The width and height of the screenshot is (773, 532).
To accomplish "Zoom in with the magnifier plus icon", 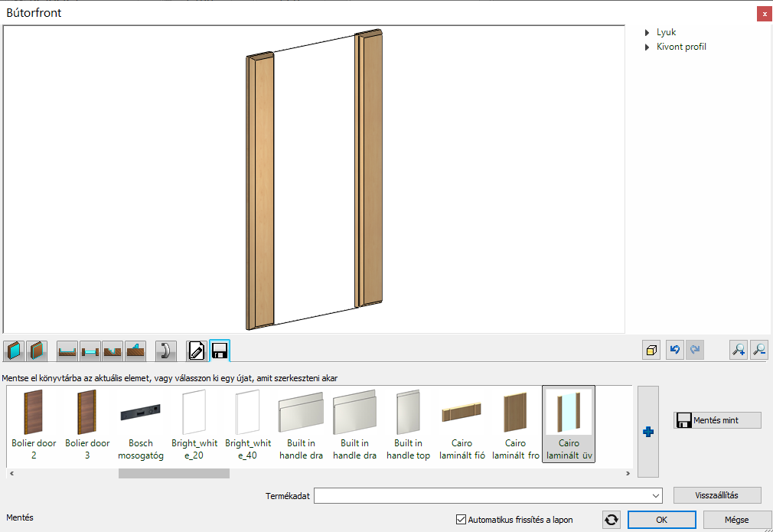I will 739,351.
